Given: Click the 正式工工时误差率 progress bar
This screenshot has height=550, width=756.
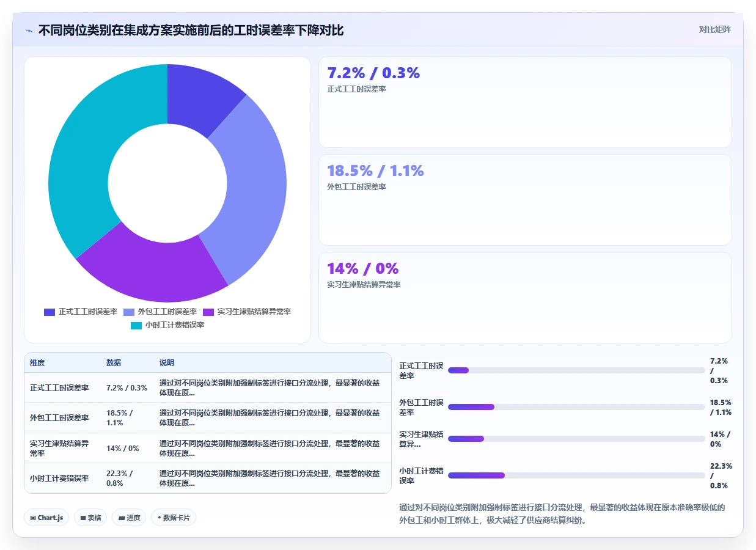Looking at the screenshot, I should (576, 370).
